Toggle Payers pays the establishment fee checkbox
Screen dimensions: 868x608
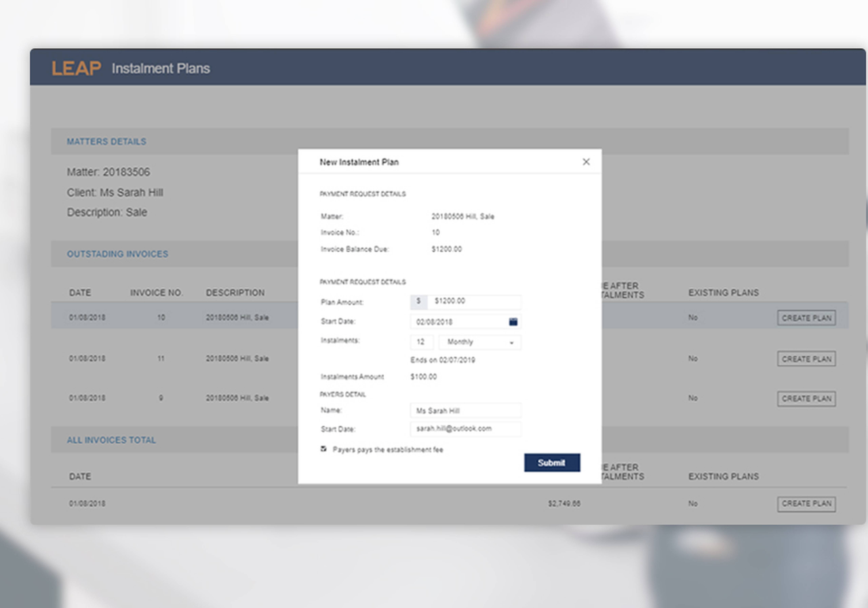[323, 449]
